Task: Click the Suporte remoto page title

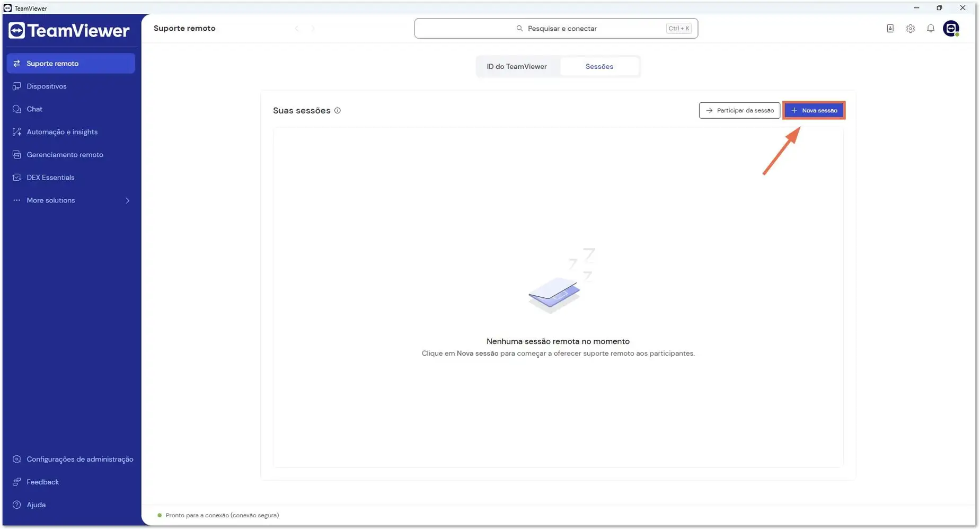Action: [184, 29]
